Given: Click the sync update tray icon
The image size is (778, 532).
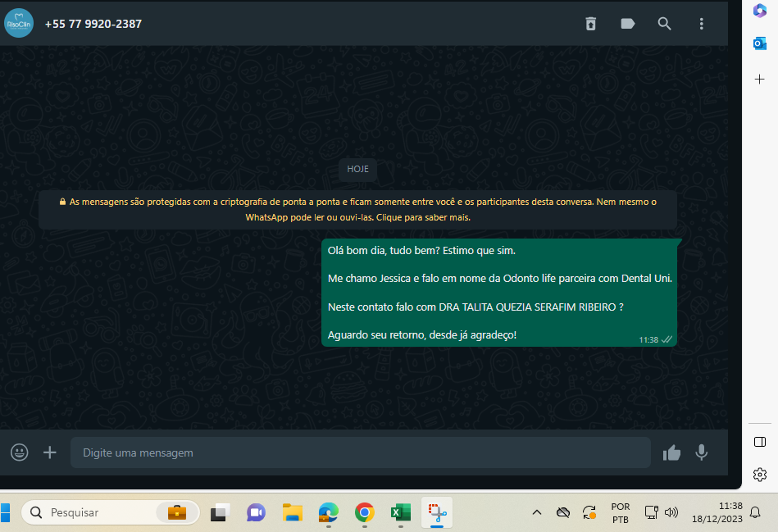Looking at the screenshot, I should [589, 512].
